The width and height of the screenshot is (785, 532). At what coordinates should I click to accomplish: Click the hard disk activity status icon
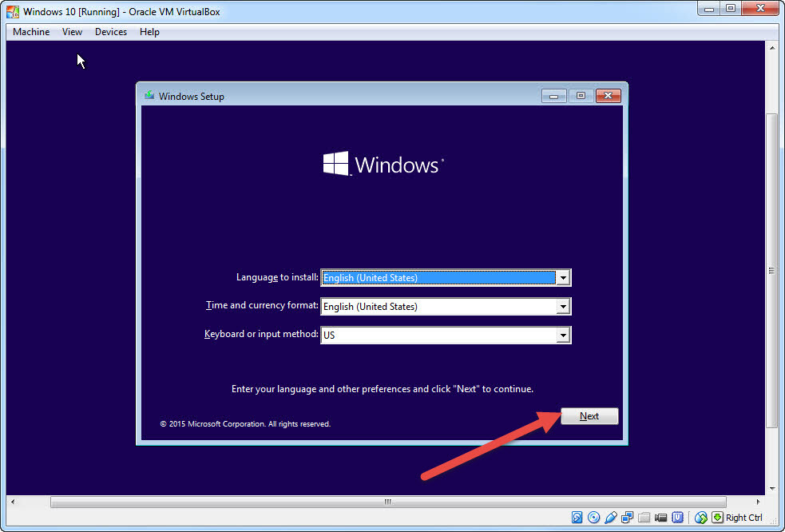click(x=577, y=518)
